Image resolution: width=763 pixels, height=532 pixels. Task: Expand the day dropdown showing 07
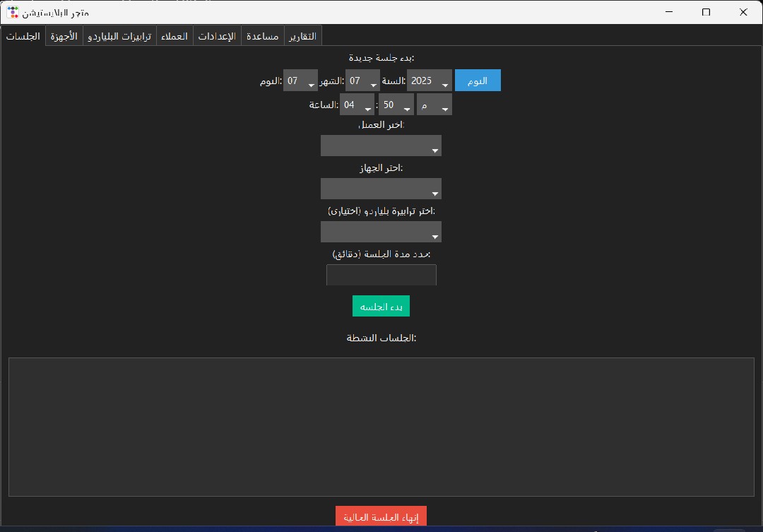[301, 81]
